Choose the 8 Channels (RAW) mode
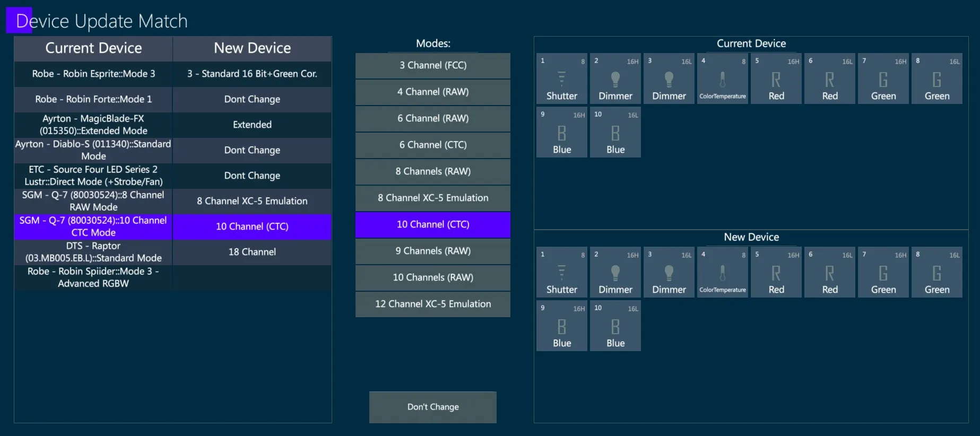This screenshot has height=436, width=980. (433, 171)
